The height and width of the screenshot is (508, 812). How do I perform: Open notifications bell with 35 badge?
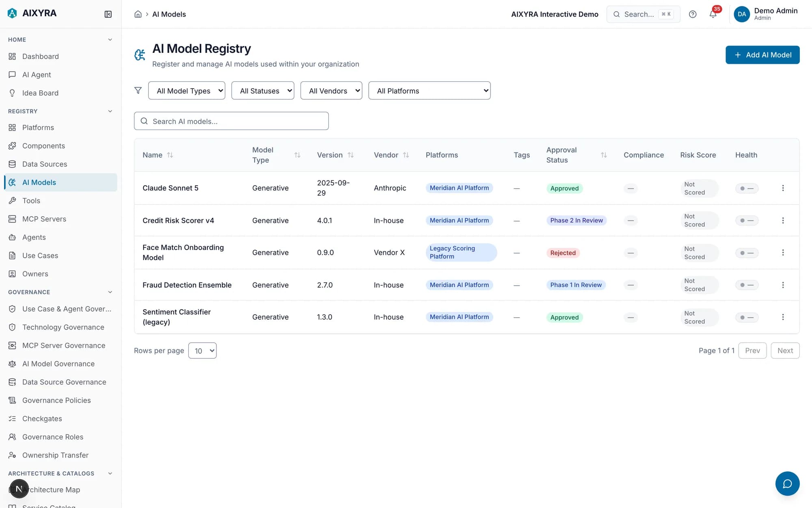point(713,14)
